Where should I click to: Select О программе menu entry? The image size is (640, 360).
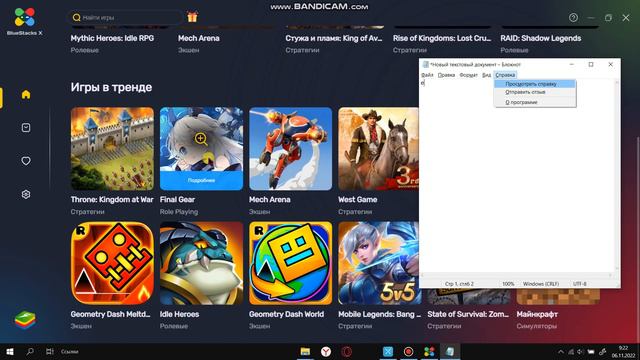point(535,102)
